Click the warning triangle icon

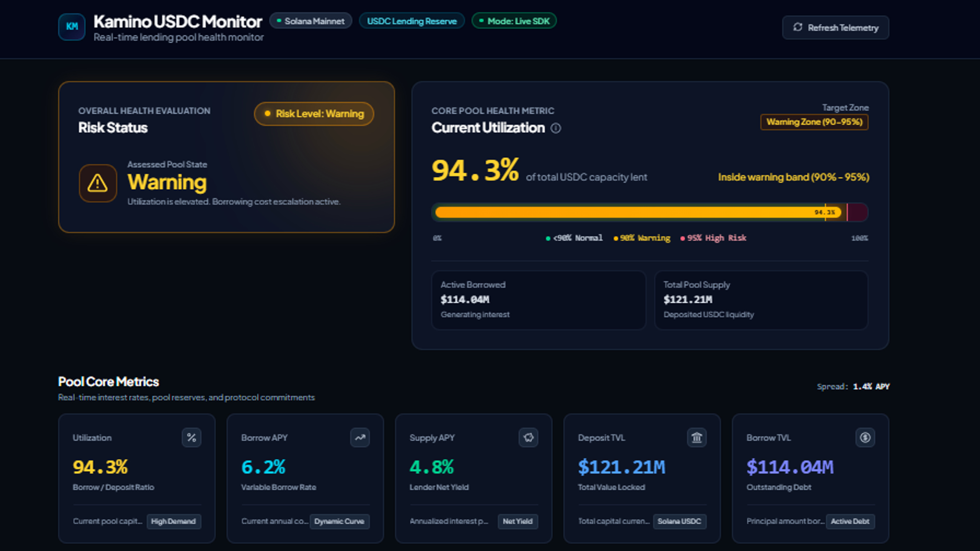coord(98,183)
